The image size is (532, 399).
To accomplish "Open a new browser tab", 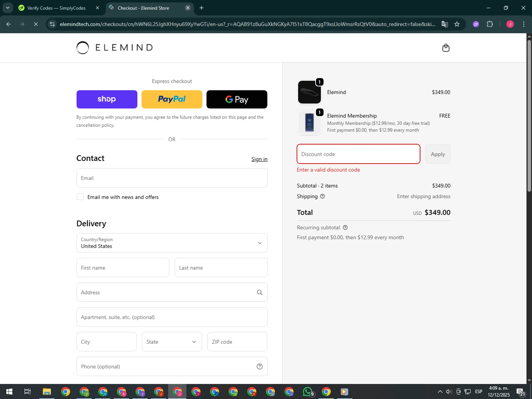I will (201, 8).
